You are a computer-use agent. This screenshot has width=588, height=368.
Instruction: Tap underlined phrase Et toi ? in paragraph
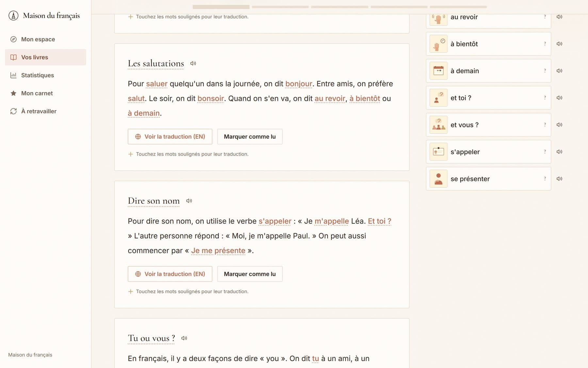pos(380,221)
